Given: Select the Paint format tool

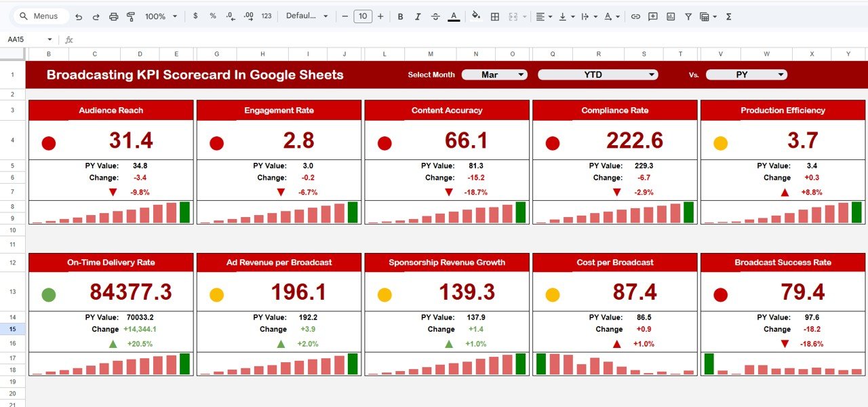Looking at the screenshot, I should click(130, 16).
